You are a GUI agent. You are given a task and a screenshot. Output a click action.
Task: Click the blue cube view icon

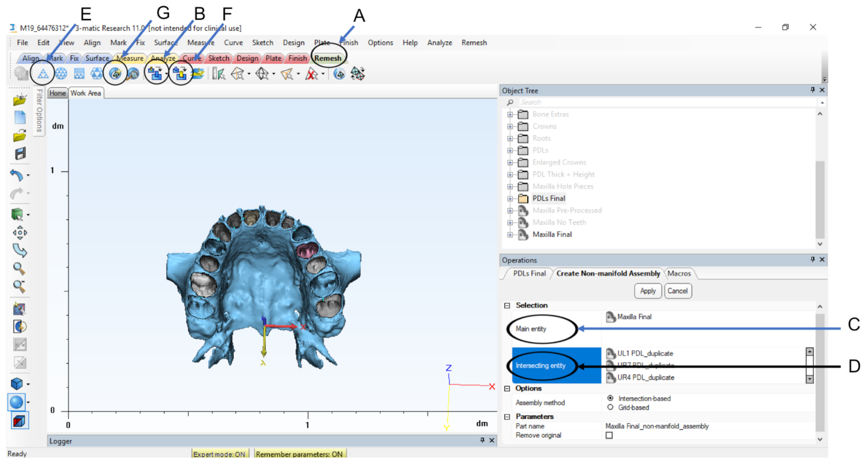click(x=18, y=383)
